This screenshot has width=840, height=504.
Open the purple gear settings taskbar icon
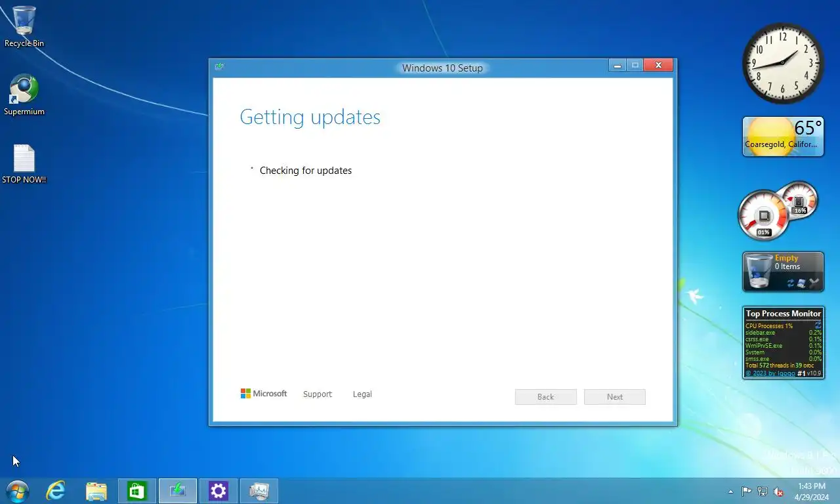(219, 491)
